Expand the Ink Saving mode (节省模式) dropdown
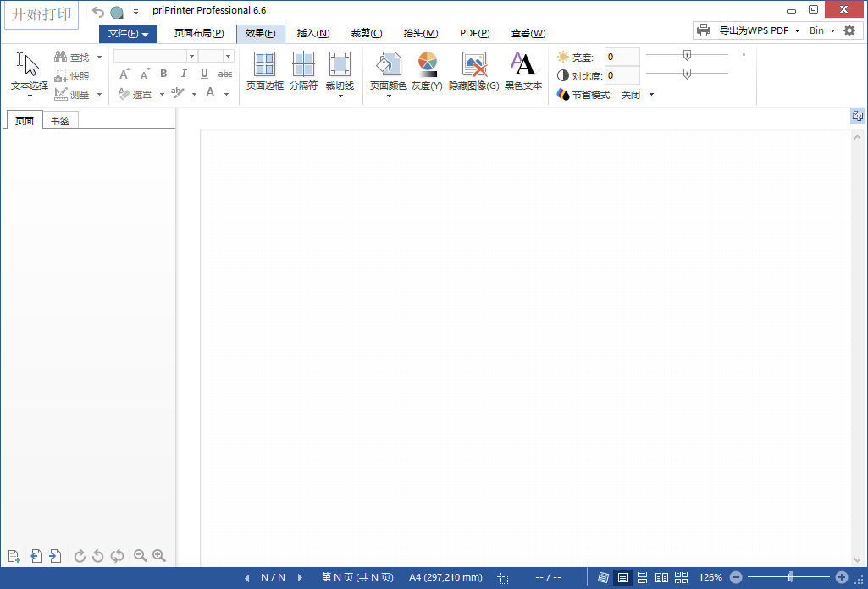 coord(651,95)
